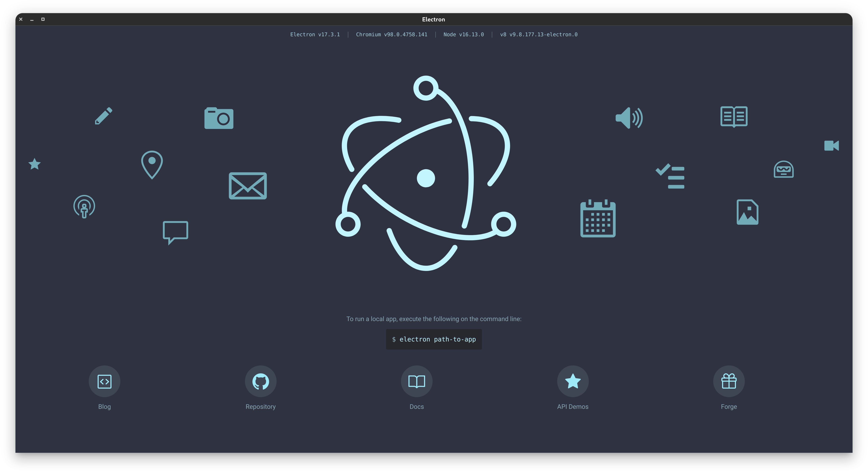Select the calendar icon
868x471 pixels.
598,219
